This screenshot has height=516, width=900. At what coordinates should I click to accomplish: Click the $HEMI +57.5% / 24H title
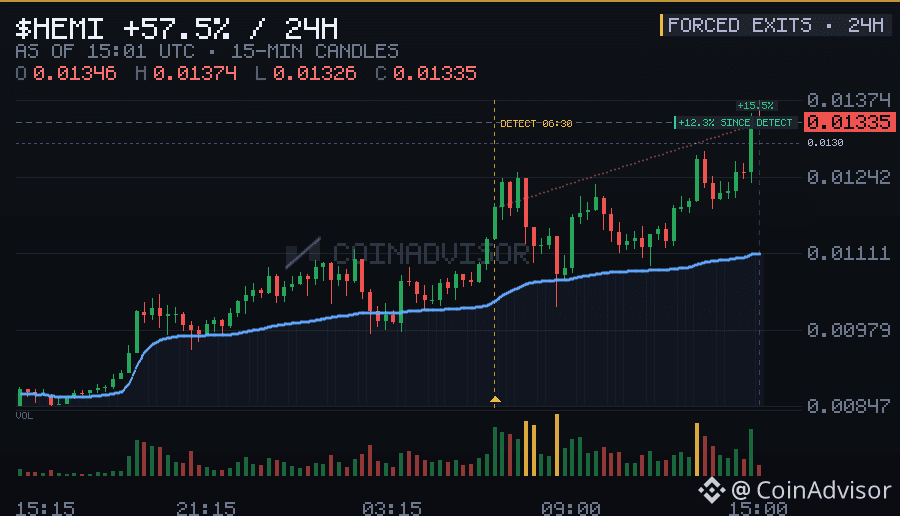point(177,28)
